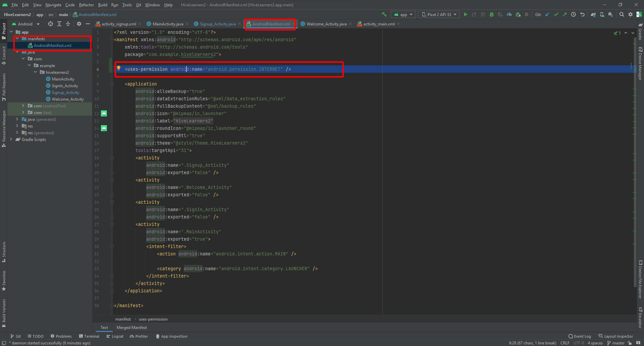This screenshot has height=346, width=644.
Task: Open Git Show History clock icon
Action: pos(574,15)
